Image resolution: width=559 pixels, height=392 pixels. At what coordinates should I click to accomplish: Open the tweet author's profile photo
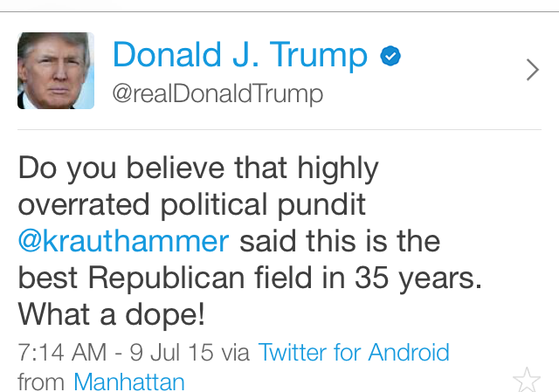click(x=56, y=71)
